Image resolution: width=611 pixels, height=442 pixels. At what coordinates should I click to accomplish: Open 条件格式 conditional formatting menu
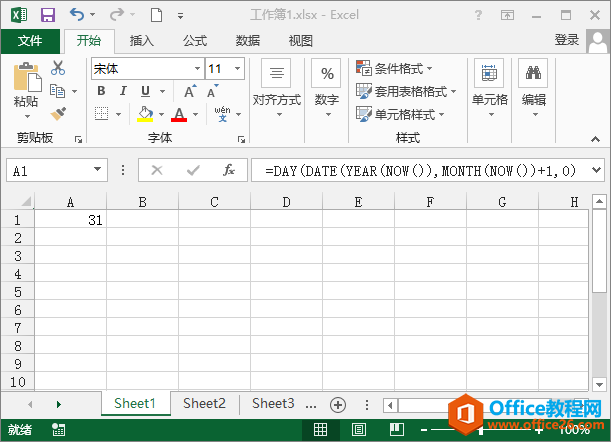(394, 69)
